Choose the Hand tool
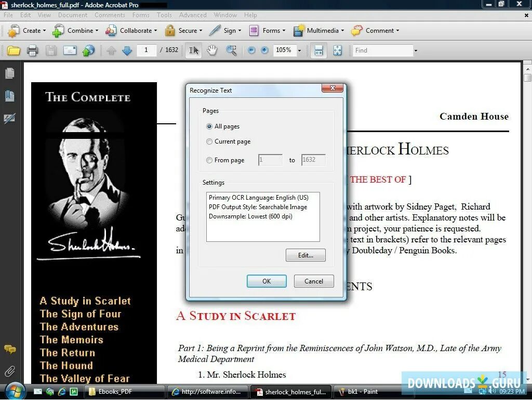532x400 pixels. pos(212,50)
